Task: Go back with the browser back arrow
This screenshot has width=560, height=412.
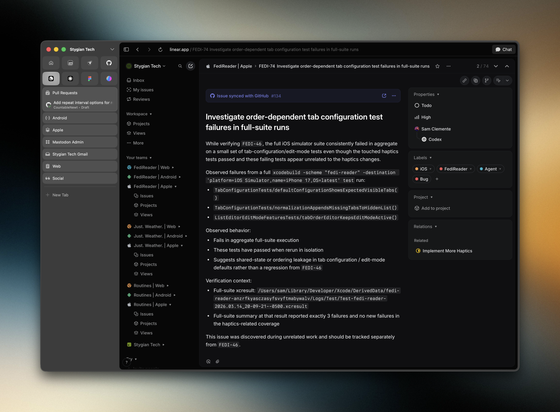Action: pos(138,49)
